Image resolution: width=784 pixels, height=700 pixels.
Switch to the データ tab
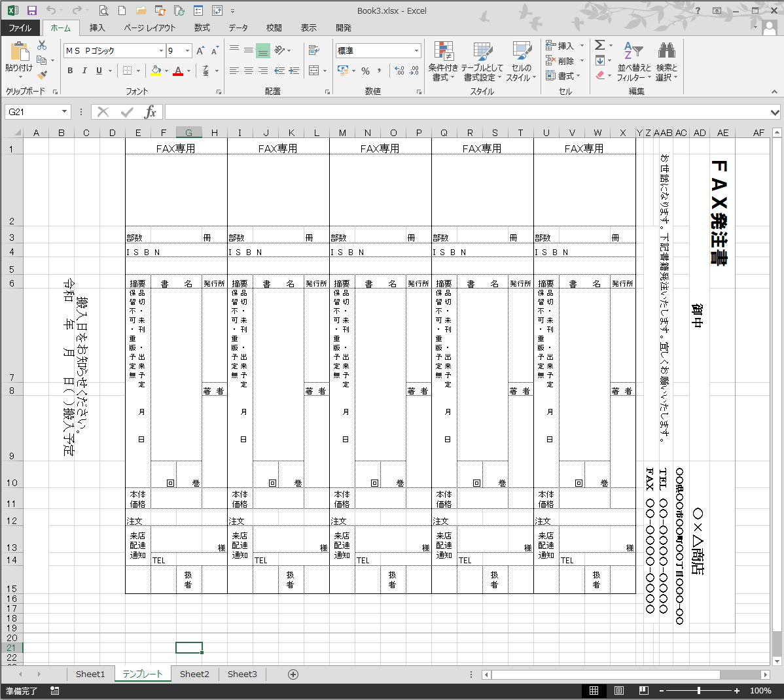pyautogui.click(x=238, y=28)
